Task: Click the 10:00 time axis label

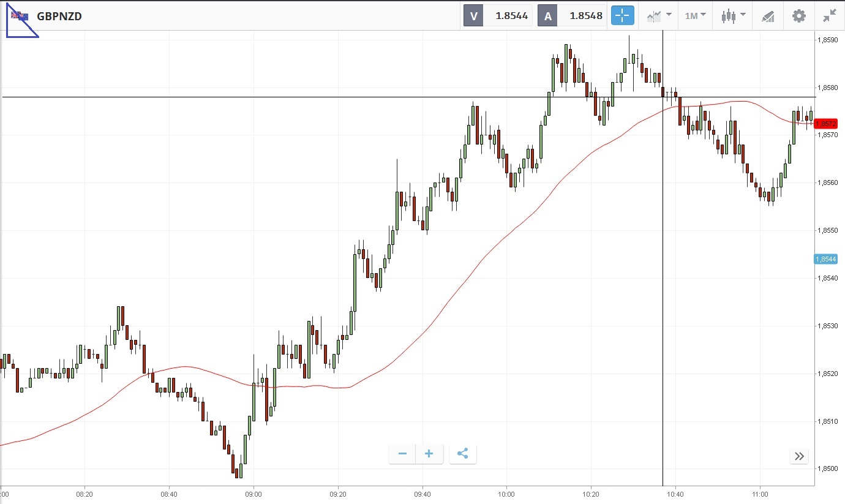Action: point(506,494)
